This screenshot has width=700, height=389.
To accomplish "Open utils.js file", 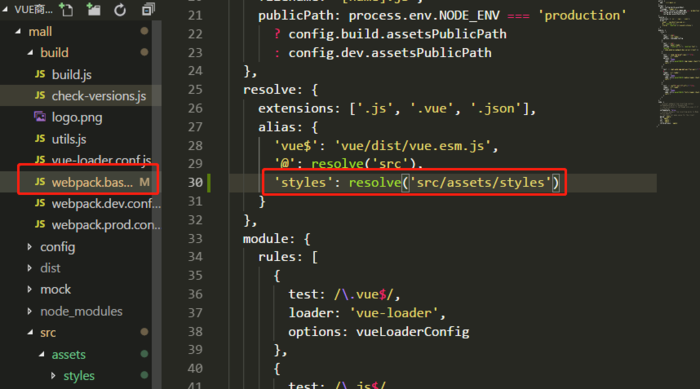I will pyautogui.click(x=69, y=139).
